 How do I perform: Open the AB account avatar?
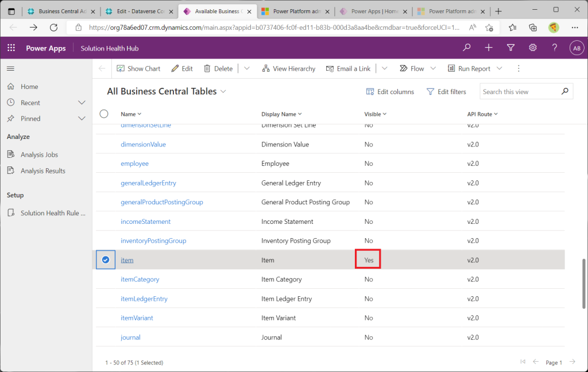coord(577,48)
